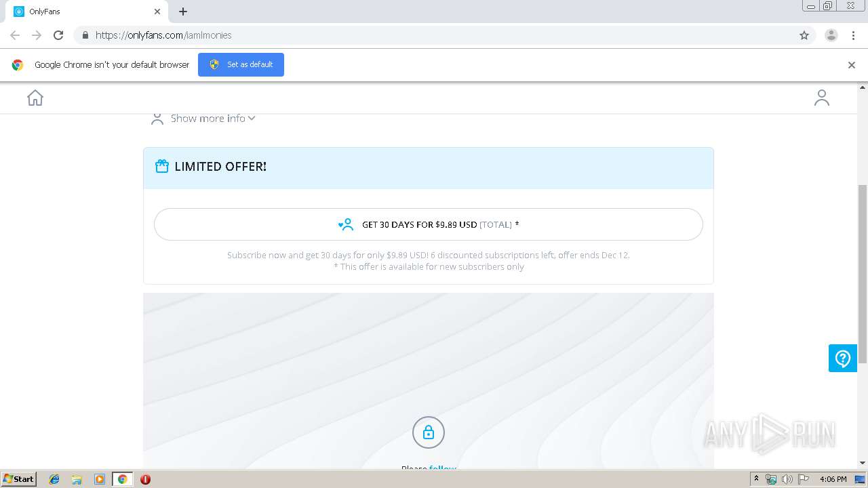Open the Chrome three-dot menu
868x488 pixels.
point(853,35)
